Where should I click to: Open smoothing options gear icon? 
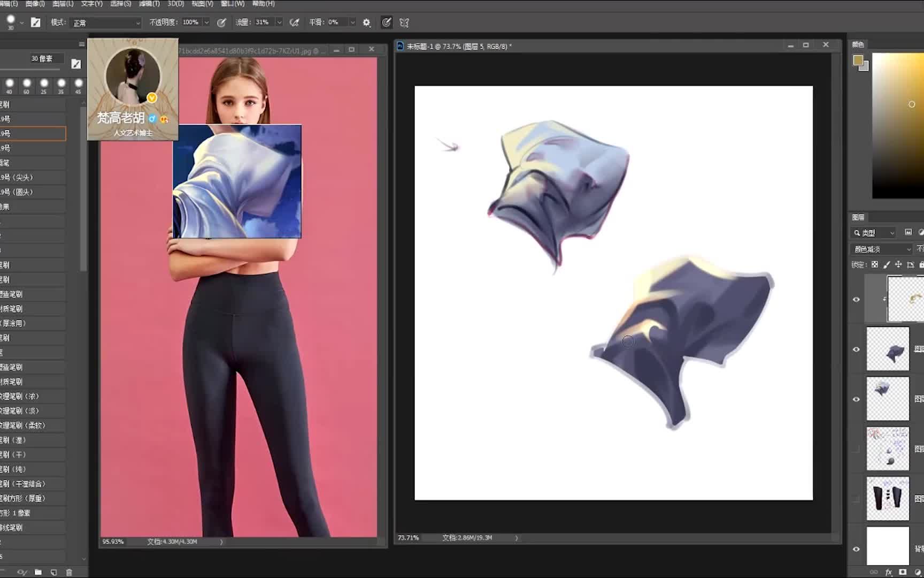366,22
